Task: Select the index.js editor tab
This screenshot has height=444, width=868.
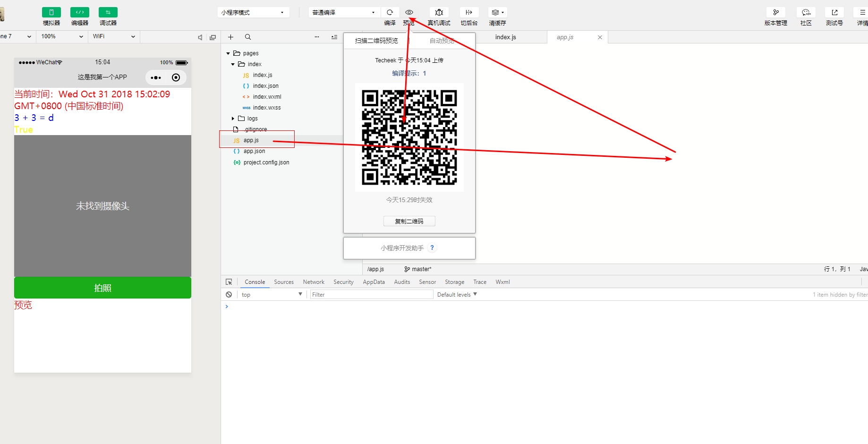Action: (x=505, y=37)
